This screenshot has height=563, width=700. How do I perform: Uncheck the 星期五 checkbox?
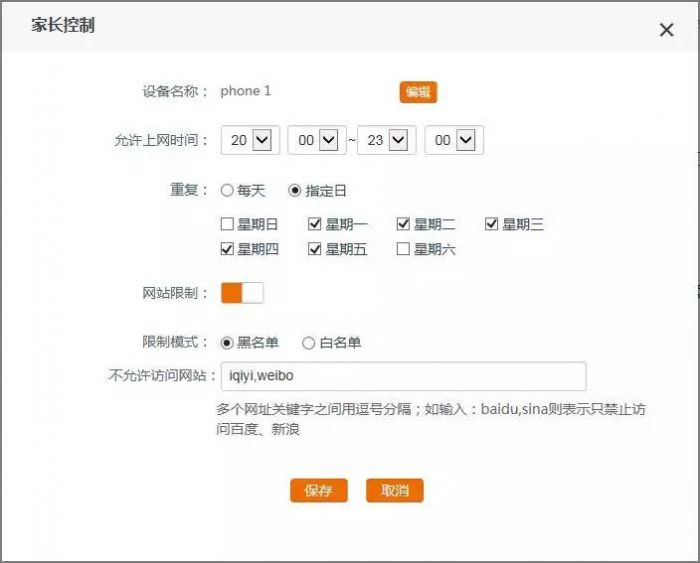(x=315, y=249)
